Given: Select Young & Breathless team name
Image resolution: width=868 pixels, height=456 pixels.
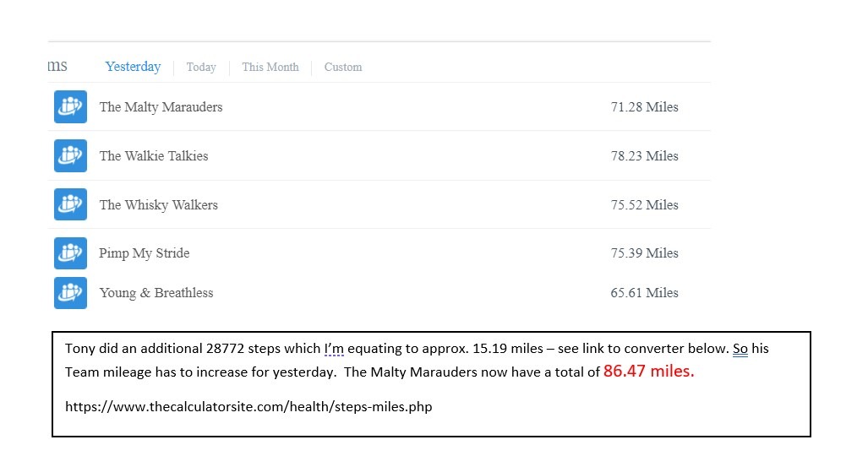Looking at the screenshot, I should tap(156, 293).
